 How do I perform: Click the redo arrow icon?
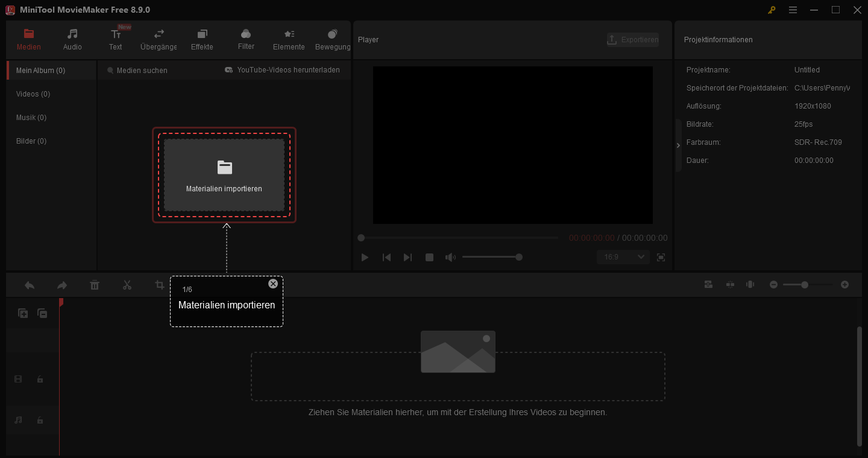62,285
